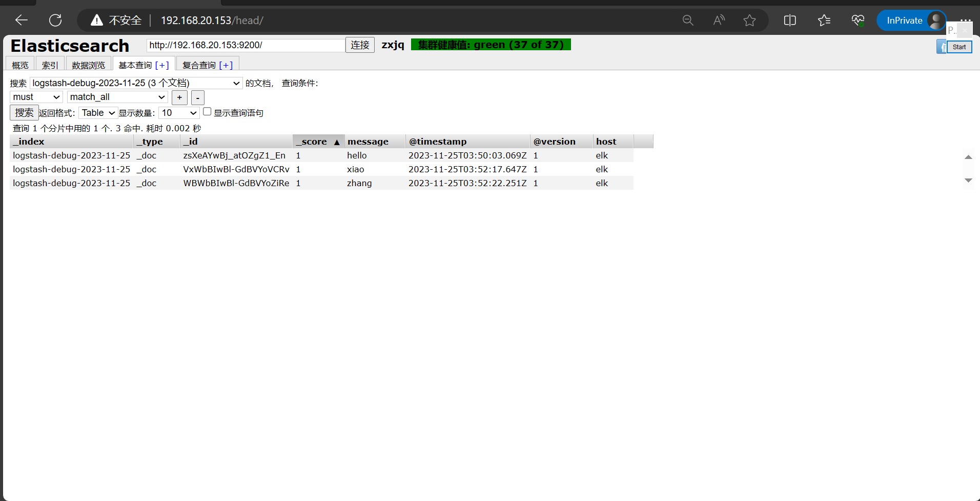Open the row with message xiao
980x501 pixels.
click(x=321, y=169)
